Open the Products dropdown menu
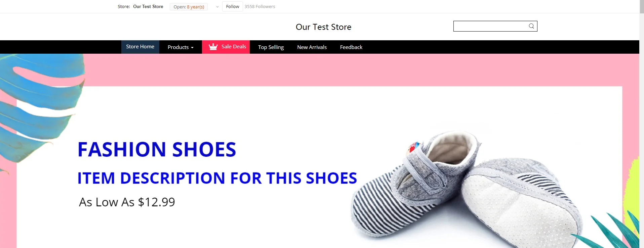The height and width of the screenshot is (248, 644). [180, 47]
